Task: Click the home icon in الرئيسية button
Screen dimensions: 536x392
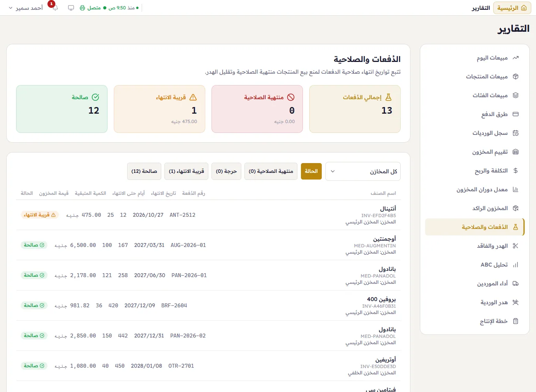Action: 524,8
